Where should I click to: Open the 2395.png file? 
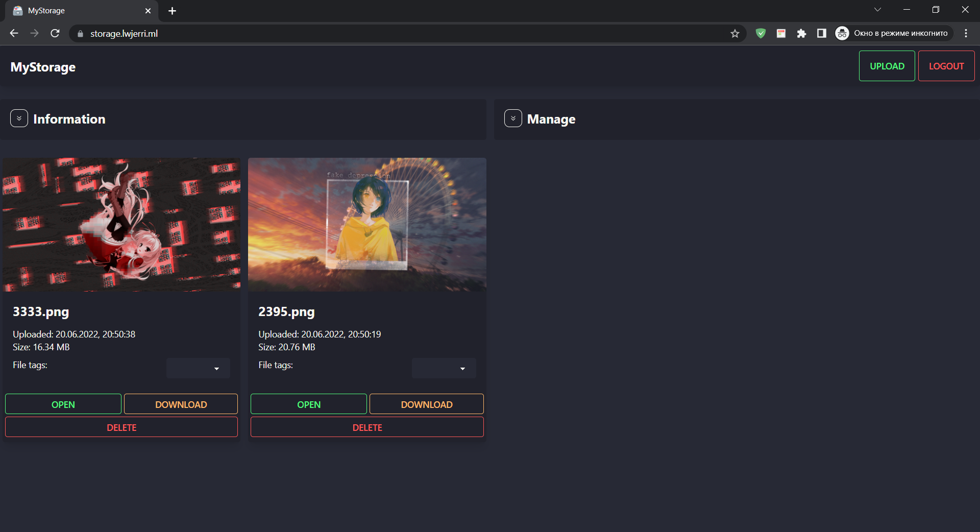[x=309, y=404]
